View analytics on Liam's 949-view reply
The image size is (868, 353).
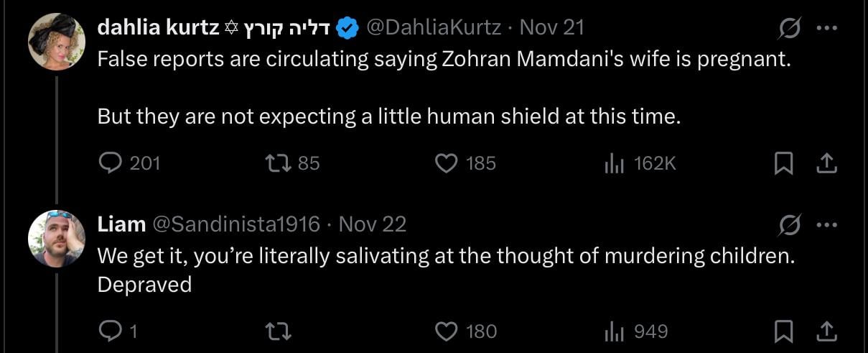612,331
